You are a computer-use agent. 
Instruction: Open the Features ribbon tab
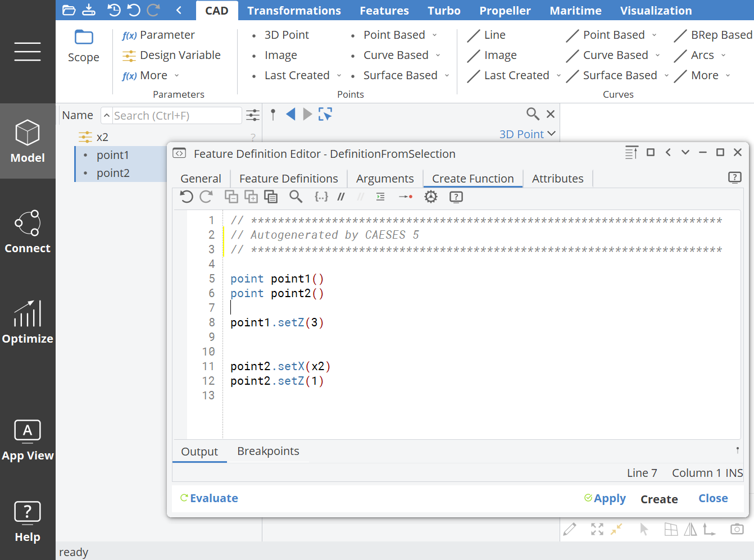point(384,11)
